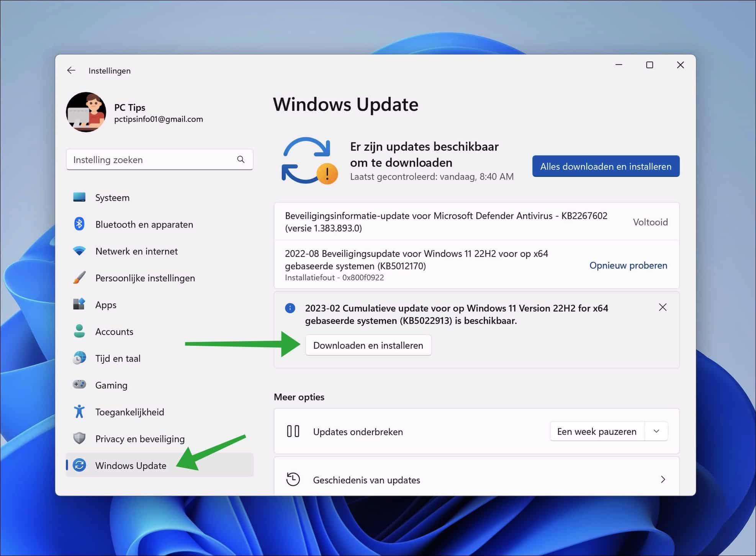Select the Systeem sidebar icon
756x556 pixels.
[79, 197]
